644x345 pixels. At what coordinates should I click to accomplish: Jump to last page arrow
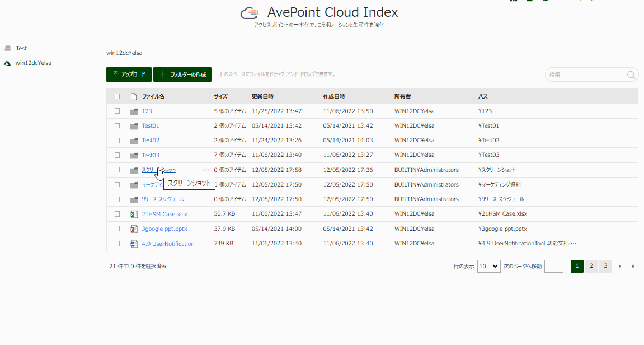click(633, 267)
